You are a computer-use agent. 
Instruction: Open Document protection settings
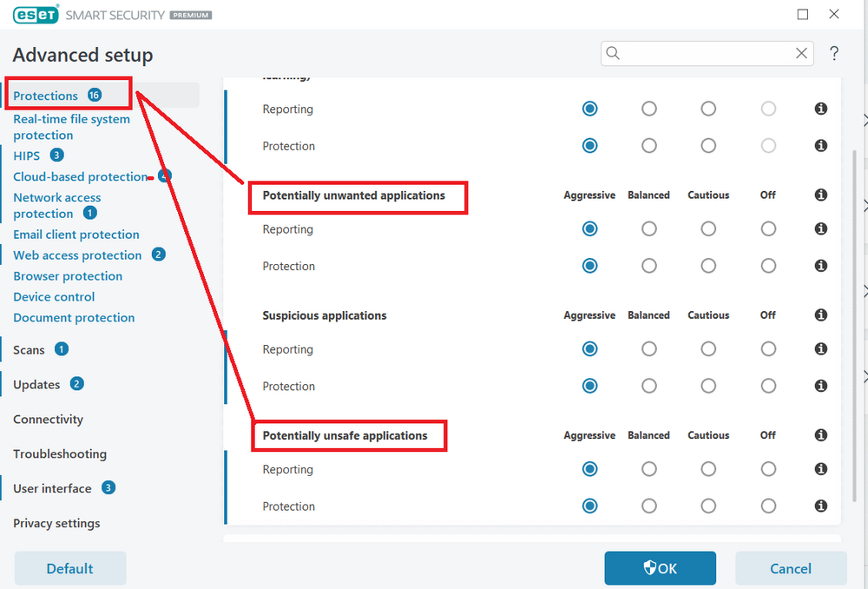point(74,317)
